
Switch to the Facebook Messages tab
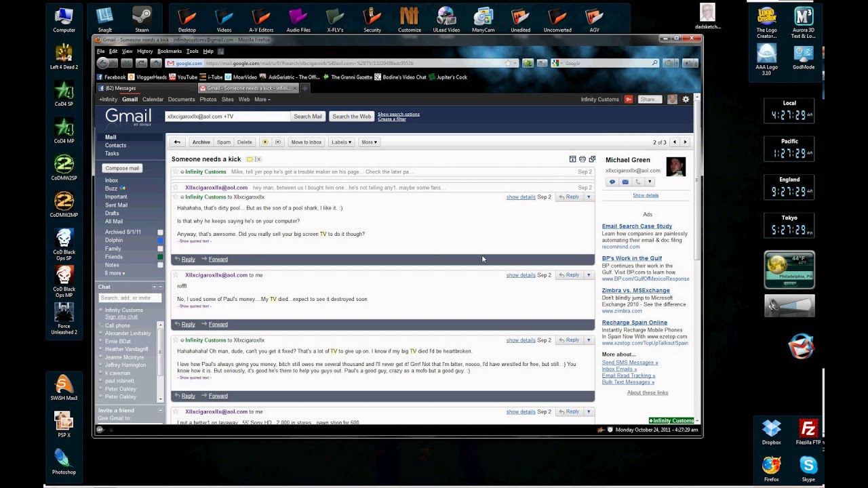pos(146,88)
